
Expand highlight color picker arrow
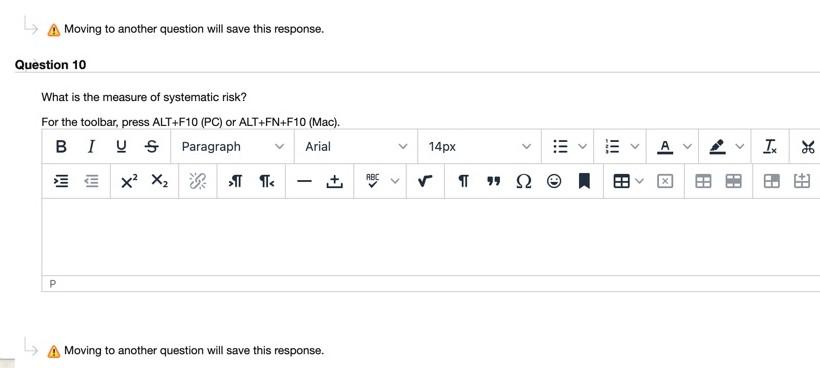click(739, 147)
